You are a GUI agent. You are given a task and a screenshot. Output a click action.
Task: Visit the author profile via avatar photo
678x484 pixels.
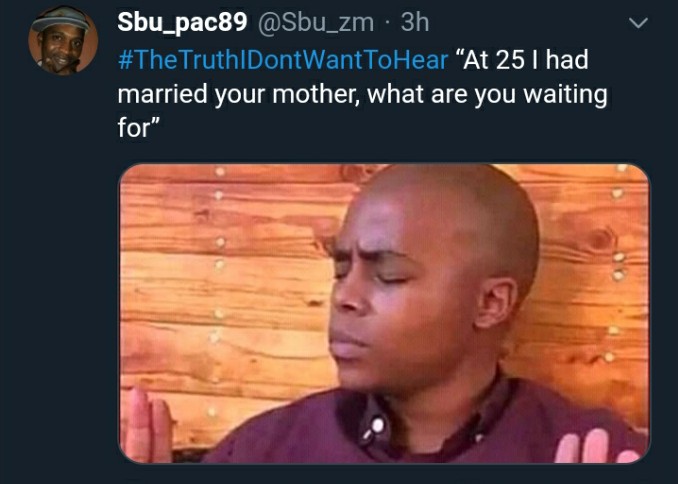click(x=63, y=40)
